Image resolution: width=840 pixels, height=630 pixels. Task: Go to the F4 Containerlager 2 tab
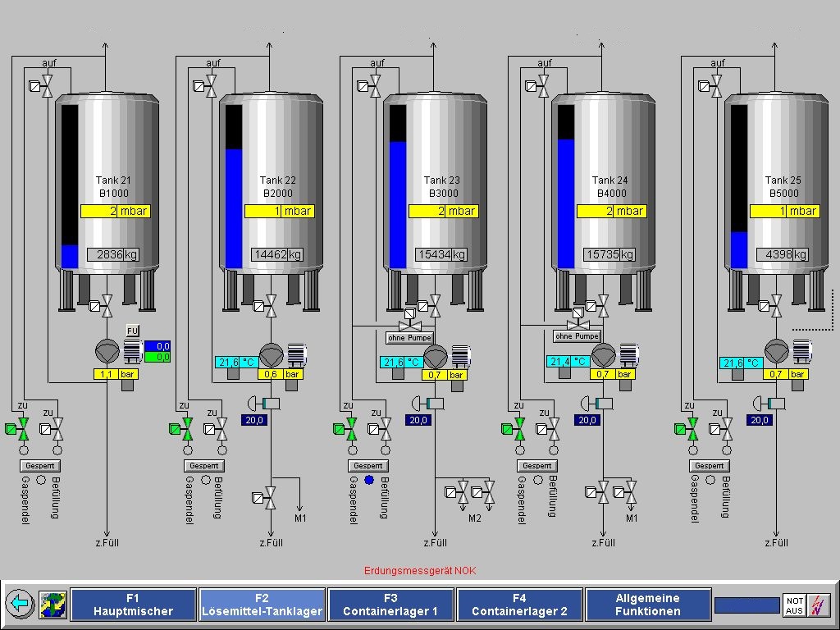(x=519, y=605)
